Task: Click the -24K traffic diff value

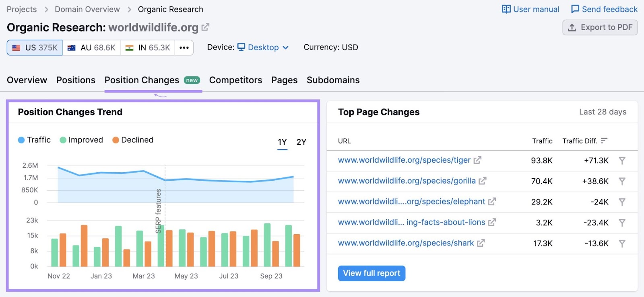Action: (599, 202)
